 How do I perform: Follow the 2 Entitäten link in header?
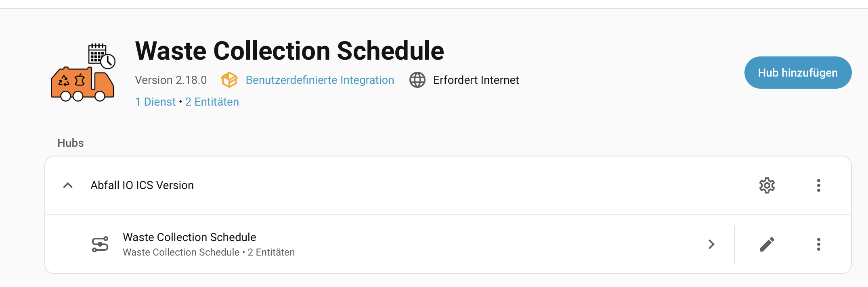pos(212,102)
